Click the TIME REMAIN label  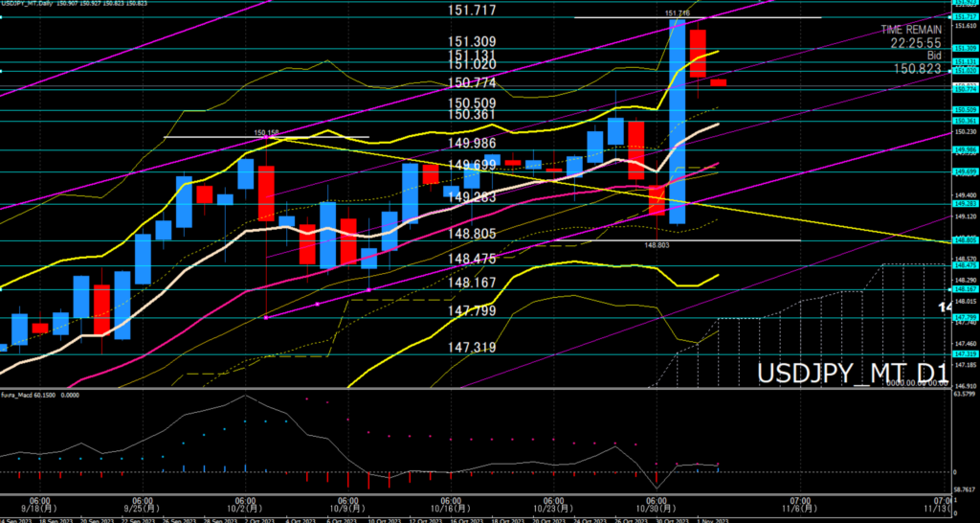(911, 30)
